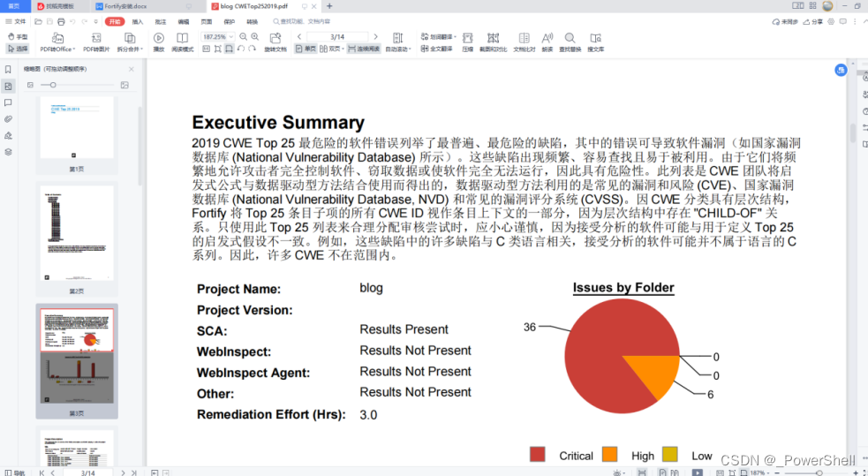Open the library search (搜文库) tool

[x=596, y=42]
